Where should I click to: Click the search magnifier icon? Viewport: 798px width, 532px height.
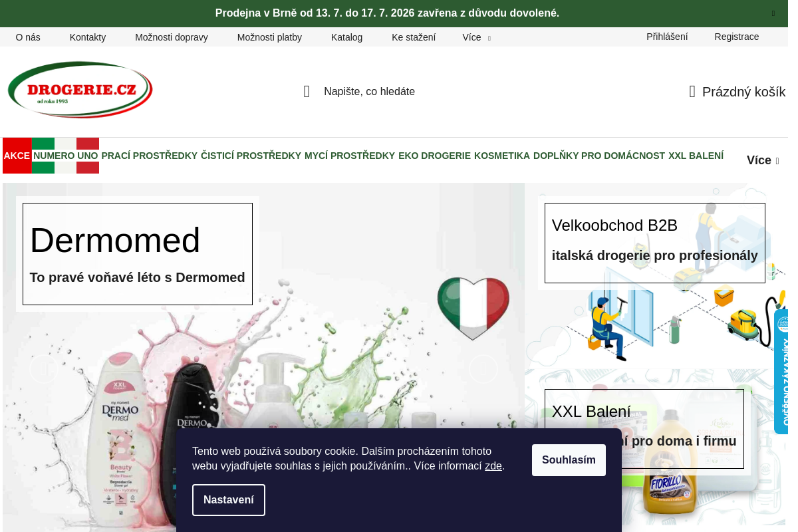click(307, 92)
